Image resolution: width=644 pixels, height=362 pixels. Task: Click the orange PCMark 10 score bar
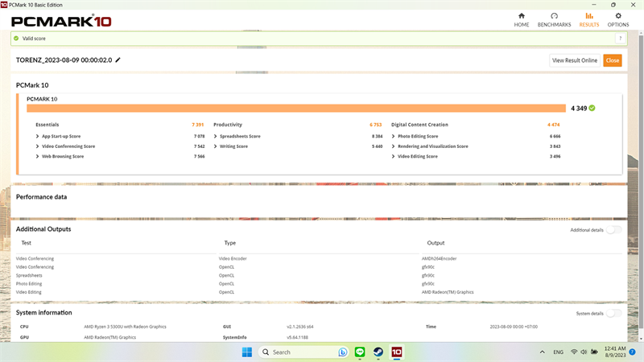[x=296, y=108]
